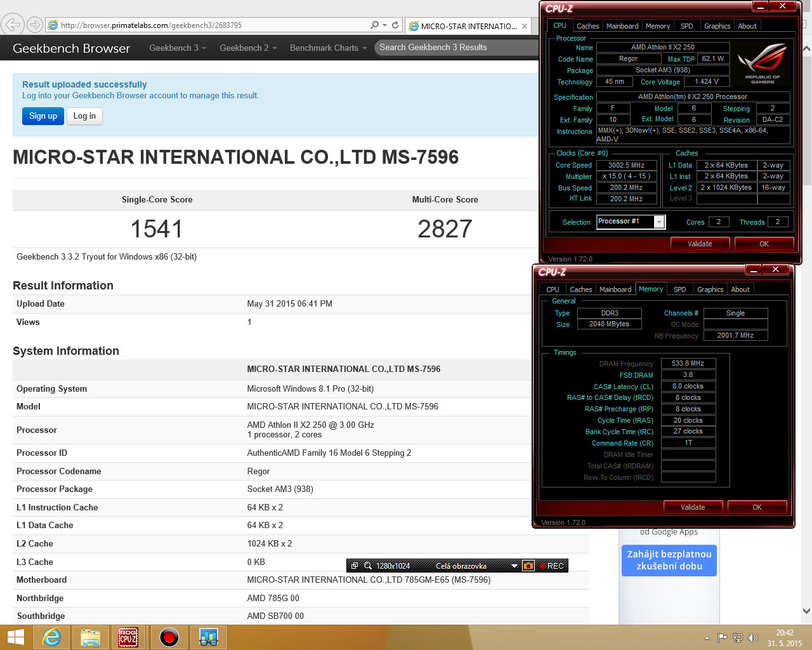Select the About tab in upper CPU-Z

pos(747,26)
